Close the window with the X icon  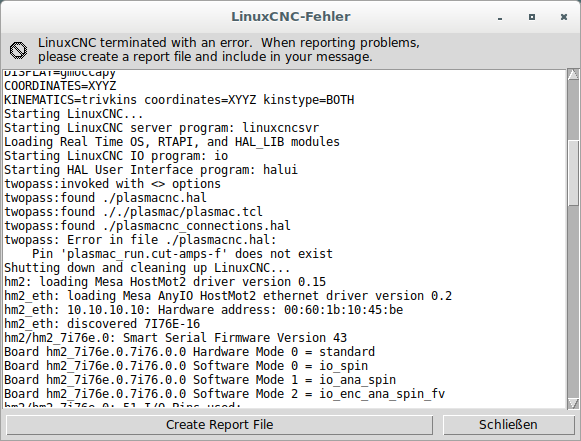pos(564,17)
